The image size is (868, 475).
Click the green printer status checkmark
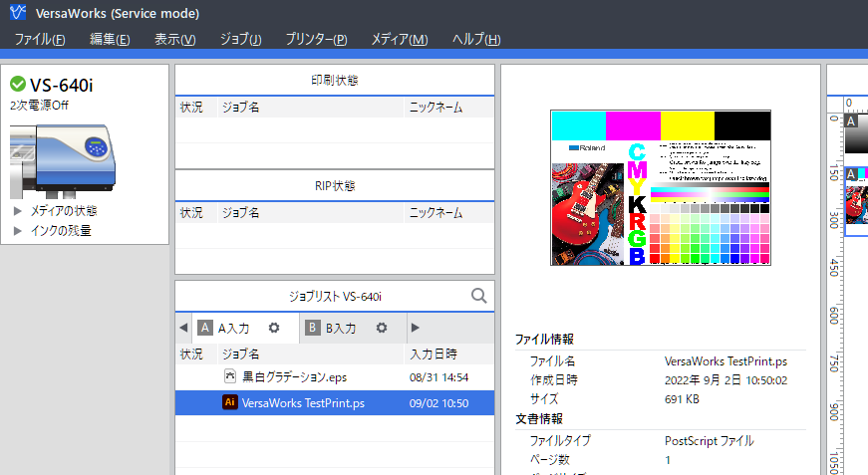click(x=18, y=84)
